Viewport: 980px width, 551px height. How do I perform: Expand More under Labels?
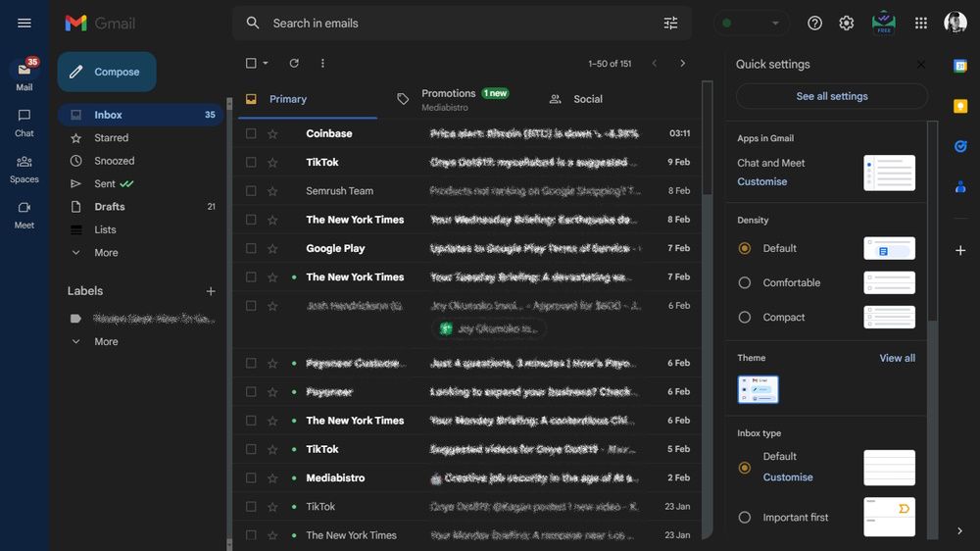click(x=106, y=341)
